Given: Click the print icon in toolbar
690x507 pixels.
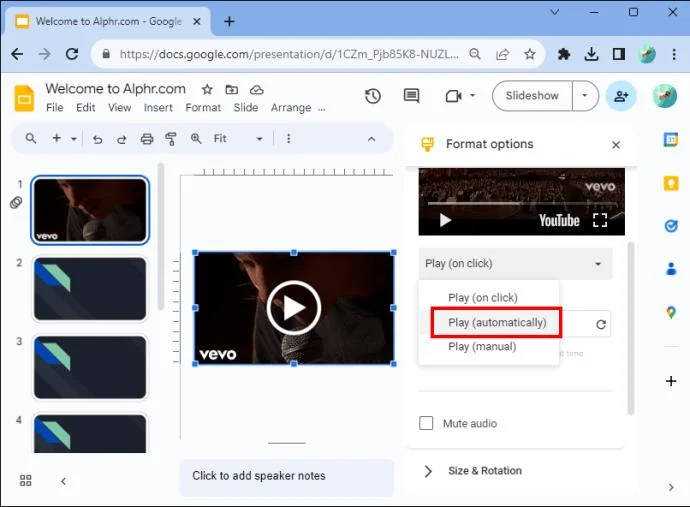Looking at the screenshot, I should click(147, 139).
